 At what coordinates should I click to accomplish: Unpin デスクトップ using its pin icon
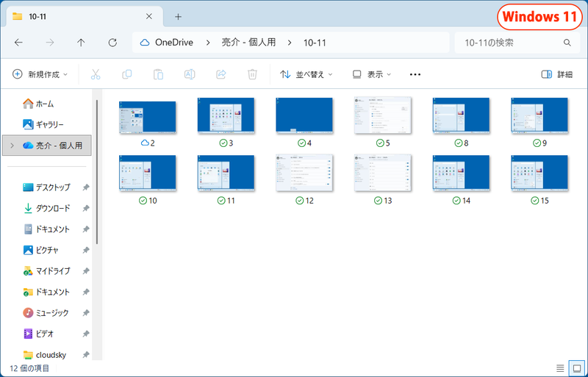pyautogui.click(x=86, y=187)
